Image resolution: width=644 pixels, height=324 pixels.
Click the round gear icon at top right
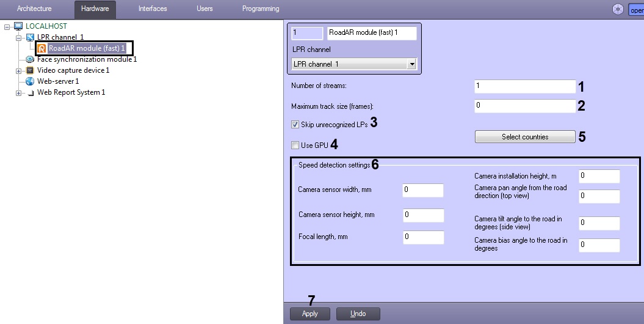click(x=618, y=9)
